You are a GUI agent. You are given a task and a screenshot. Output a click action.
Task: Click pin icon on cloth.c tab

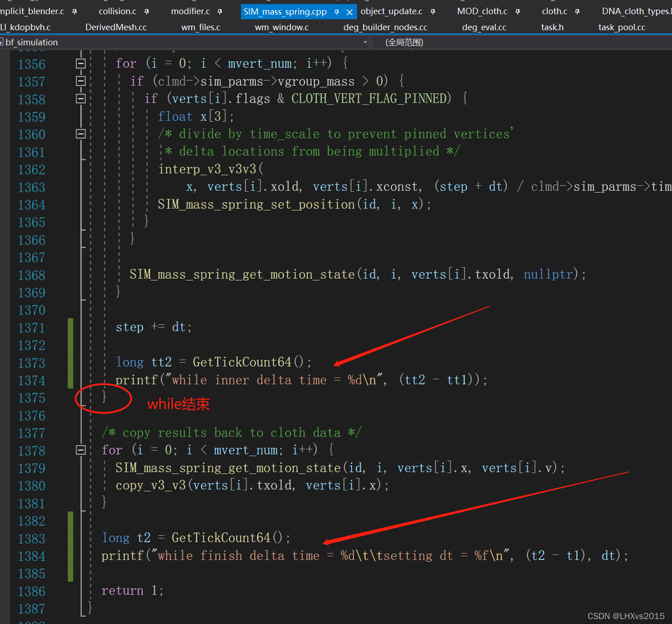tap(577, 12)
